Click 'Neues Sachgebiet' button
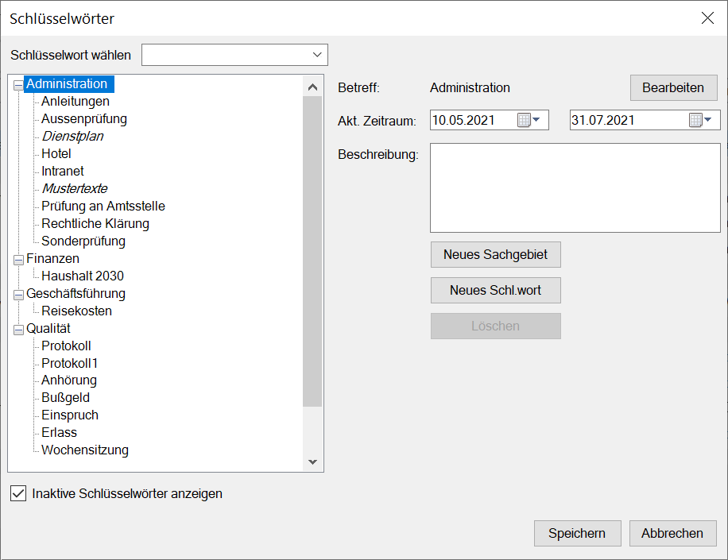 tap(495, 255)
